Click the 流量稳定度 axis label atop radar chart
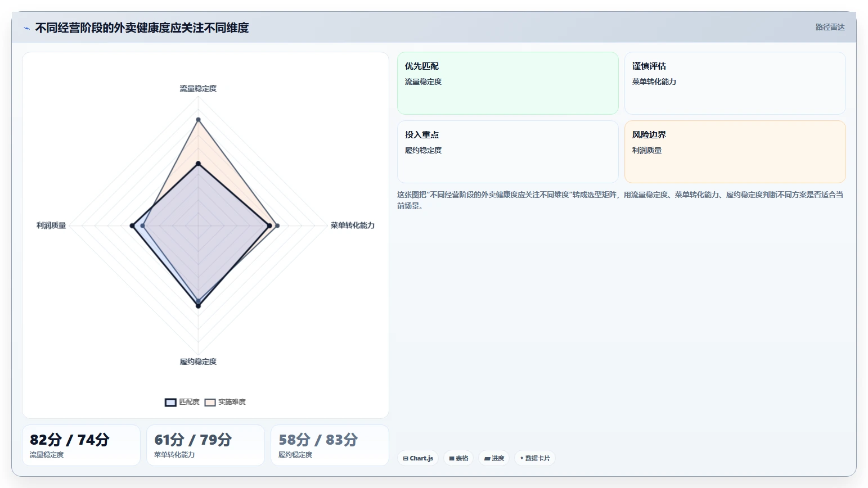 (x=198, y=88)
